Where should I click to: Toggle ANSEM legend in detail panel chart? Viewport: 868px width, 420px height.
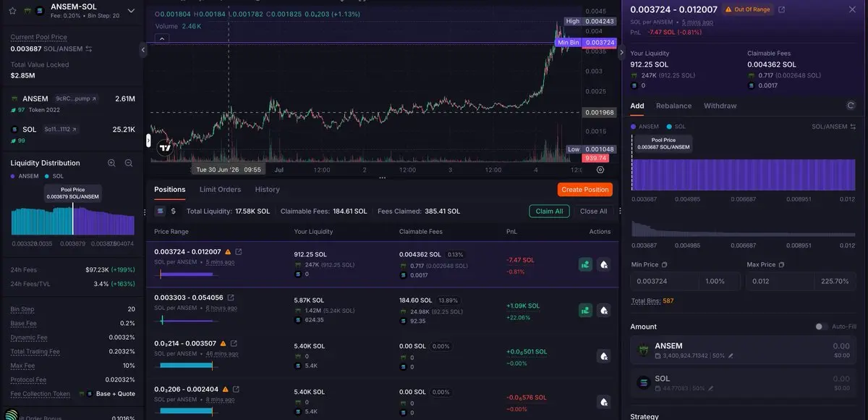(x=644, y=127)
